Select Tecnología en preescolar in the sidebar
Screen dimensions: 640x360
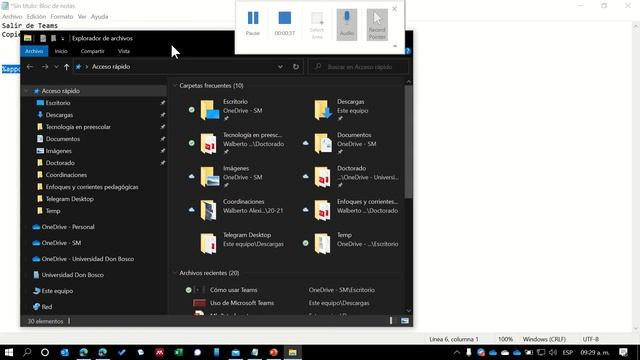pyautogui.click(x=78, y=127)
